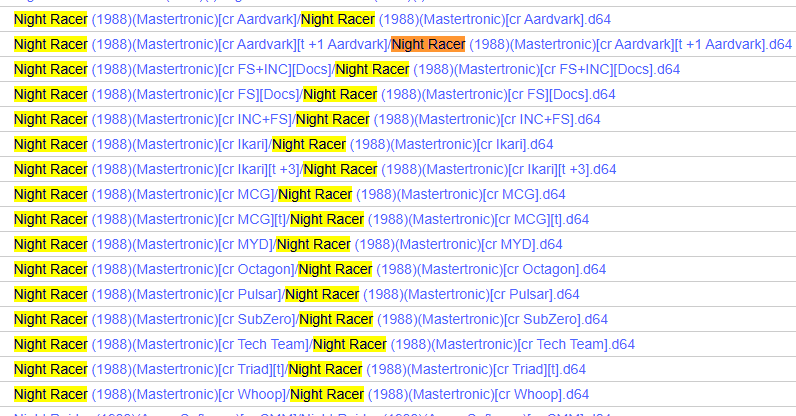The image size is (796, 416).
Task: Open Night Racer [cr MYD].d64 link
Action: click(x=288, y=244)
